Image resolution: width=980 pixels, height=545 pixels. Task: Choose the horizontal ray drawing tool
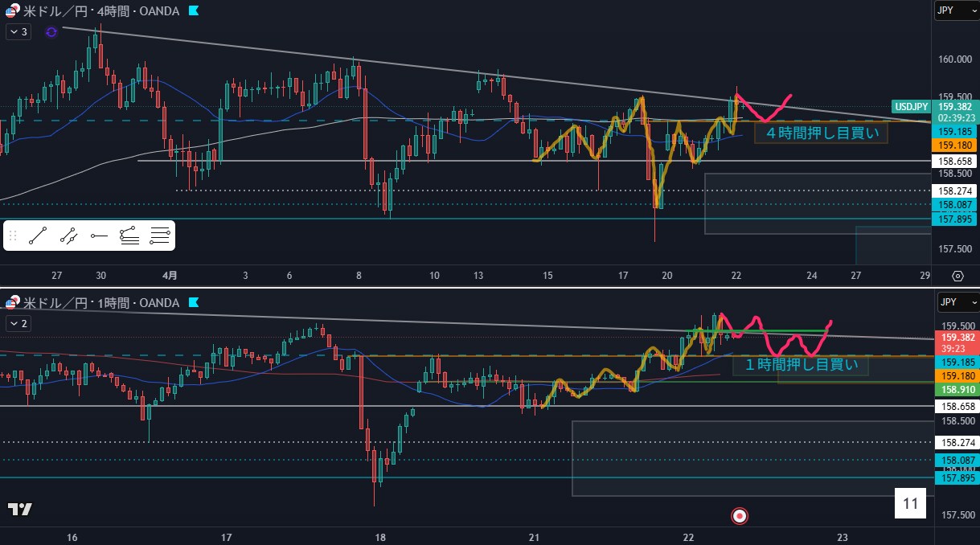coord(99,236)
